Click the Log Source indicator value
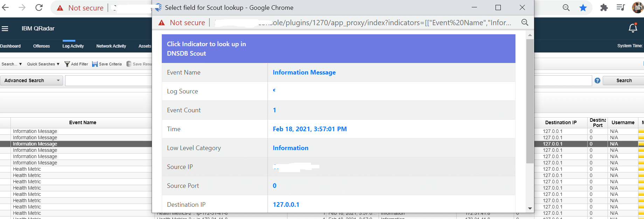The width and height of the screenshot is (644, 219). [x=274, y=90]
